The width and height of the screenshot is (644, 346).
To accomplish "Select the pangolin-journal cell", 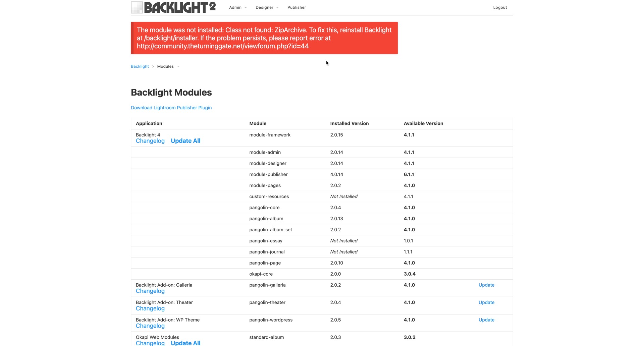I will pyautogui.click(x=267, y=252).
